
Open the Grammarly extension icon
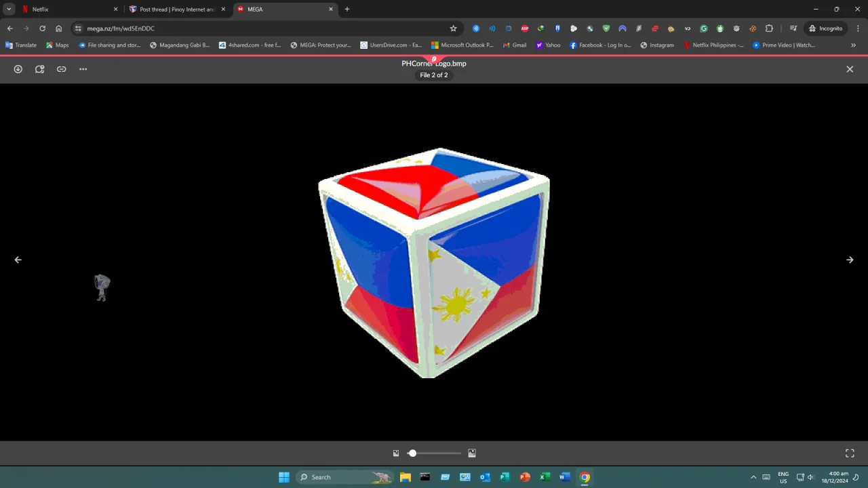(704, 28)
